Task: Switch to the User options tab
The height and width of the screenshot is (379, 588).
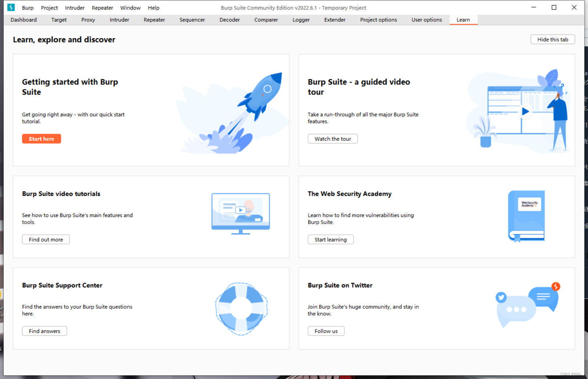Action: [427, 20]
